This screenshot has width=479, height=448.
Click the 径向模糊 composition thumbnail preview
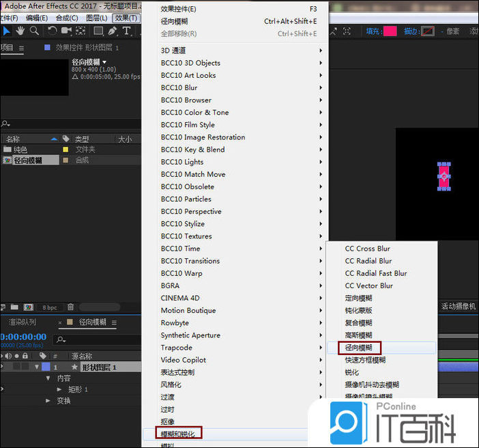click(35, 77)
